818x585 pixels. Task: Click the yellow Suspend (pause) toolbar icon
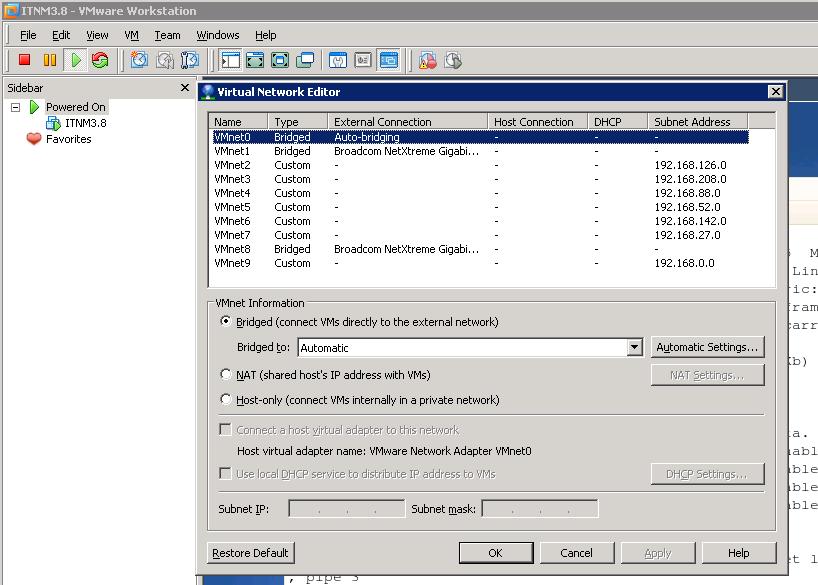(50, 60)
